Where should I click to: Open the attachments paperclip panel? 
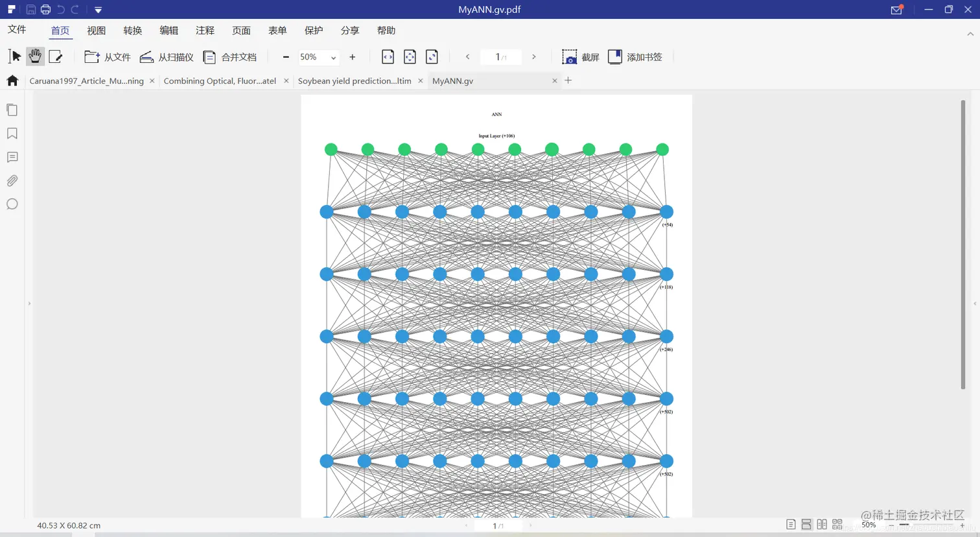coord(12,181)
